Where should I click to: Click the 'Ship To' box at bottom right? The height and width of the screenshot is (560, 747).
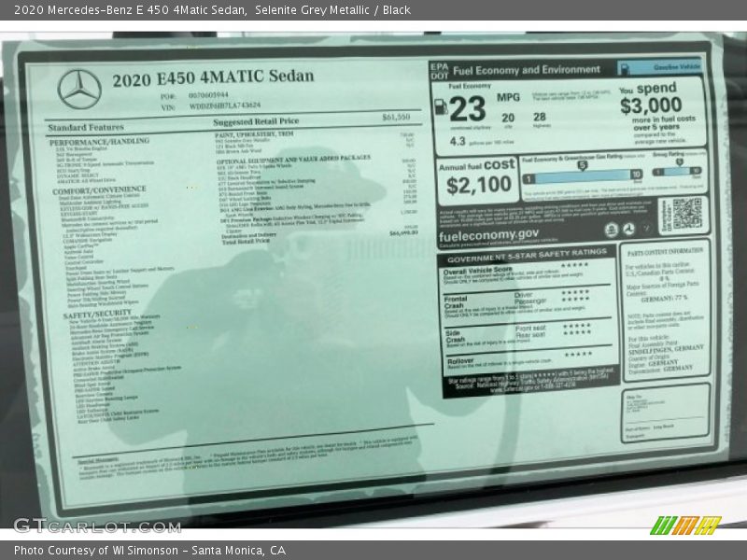(x=666, y=413)
